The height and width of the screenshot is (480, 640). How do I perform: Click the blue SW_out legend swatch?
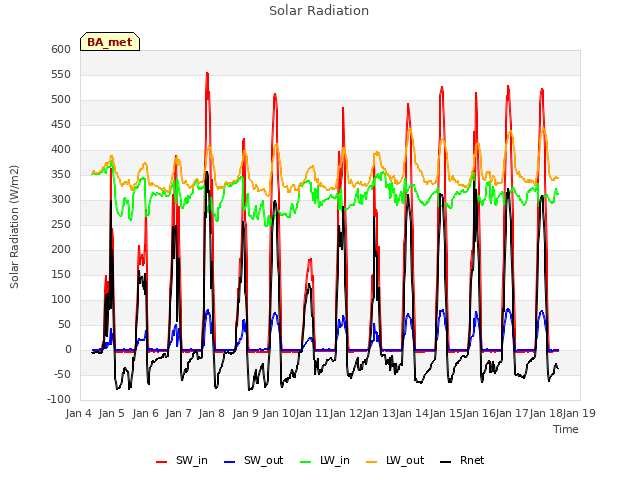[x=230, y=462]
